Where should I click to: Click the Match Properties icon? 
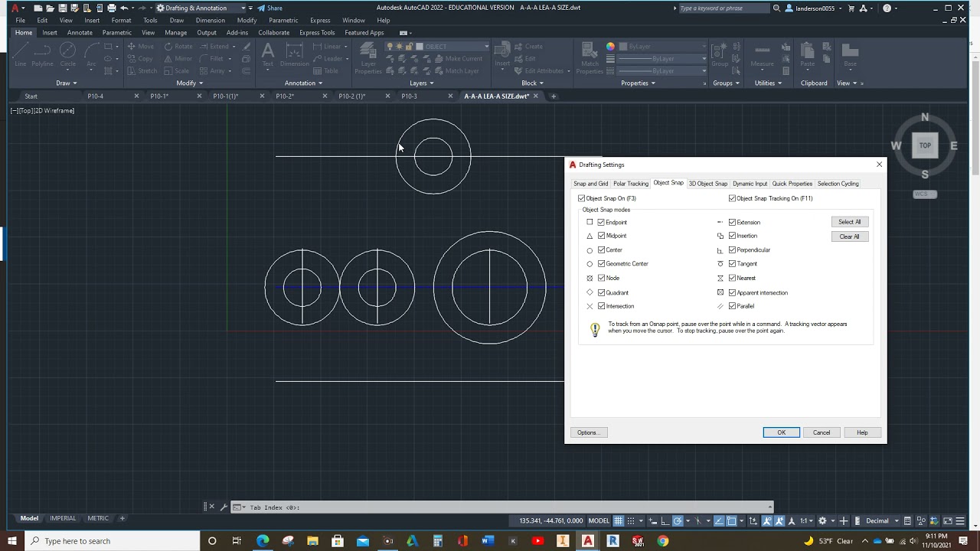click(590, 57)
